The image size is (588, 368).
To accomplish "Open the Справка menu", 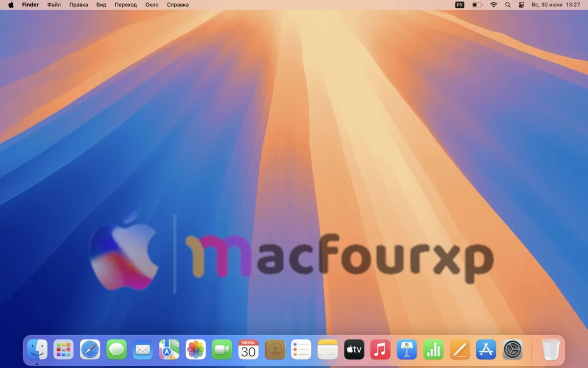I will click(x=178, y=5).
